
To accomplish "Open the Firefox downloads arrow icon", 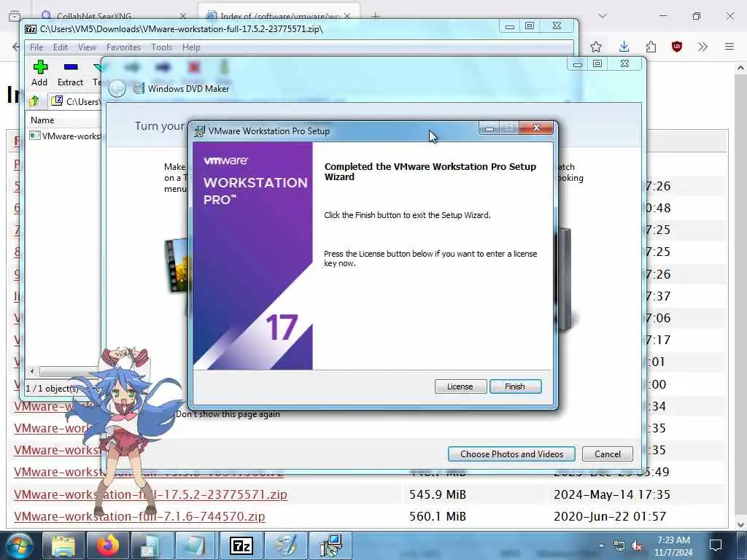I will (624, 47).
